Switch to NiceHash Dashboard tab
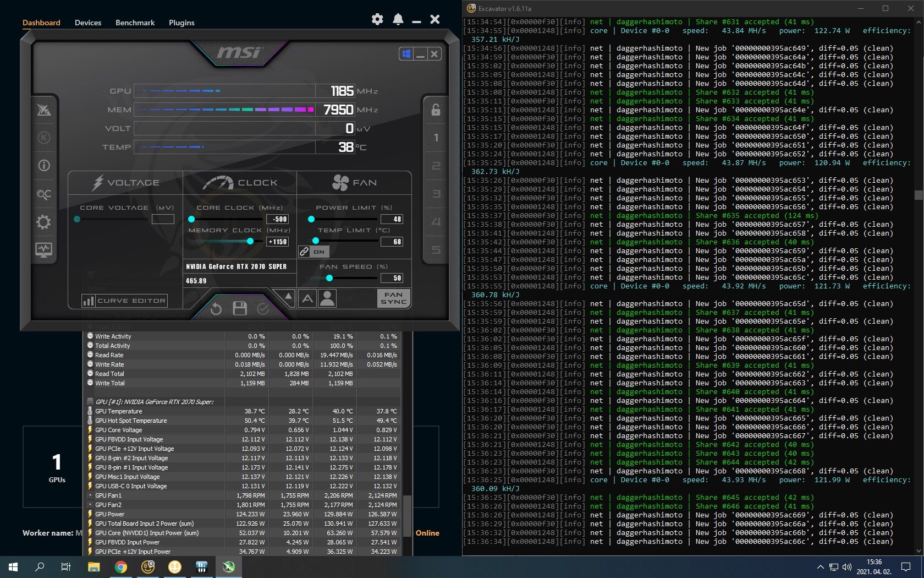The image size is (924, 578). pos(41,23)
